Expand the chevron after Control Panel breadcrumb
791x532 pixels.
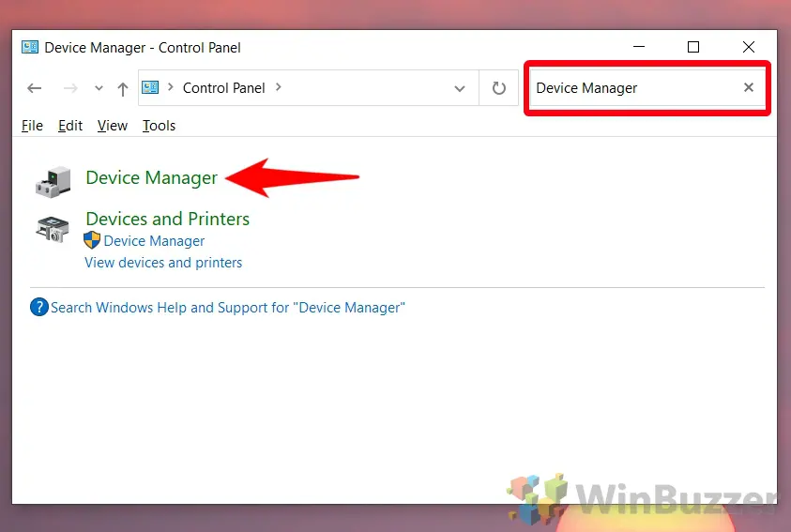(279, 87)
